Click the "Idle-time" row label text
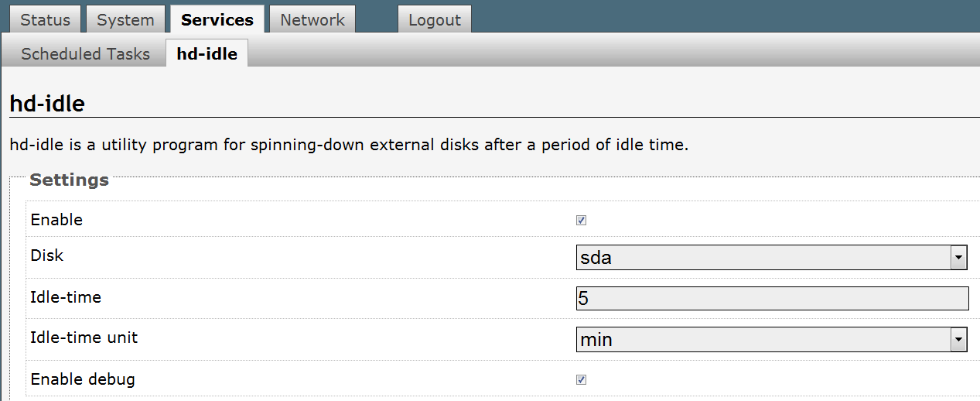980x401 pixels. (x=66, y=296)
